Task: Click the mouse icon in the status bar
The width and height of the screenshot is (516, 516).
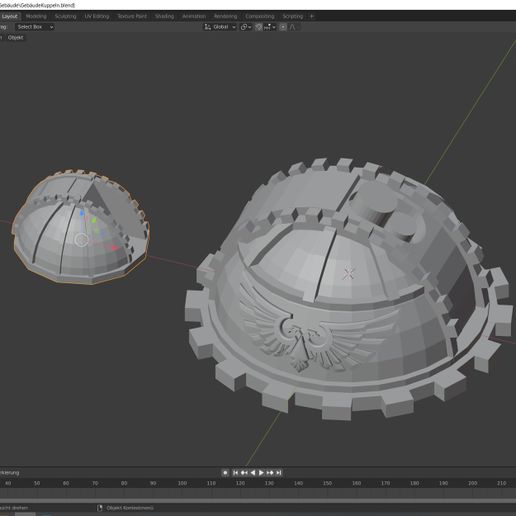Action: 99,508
